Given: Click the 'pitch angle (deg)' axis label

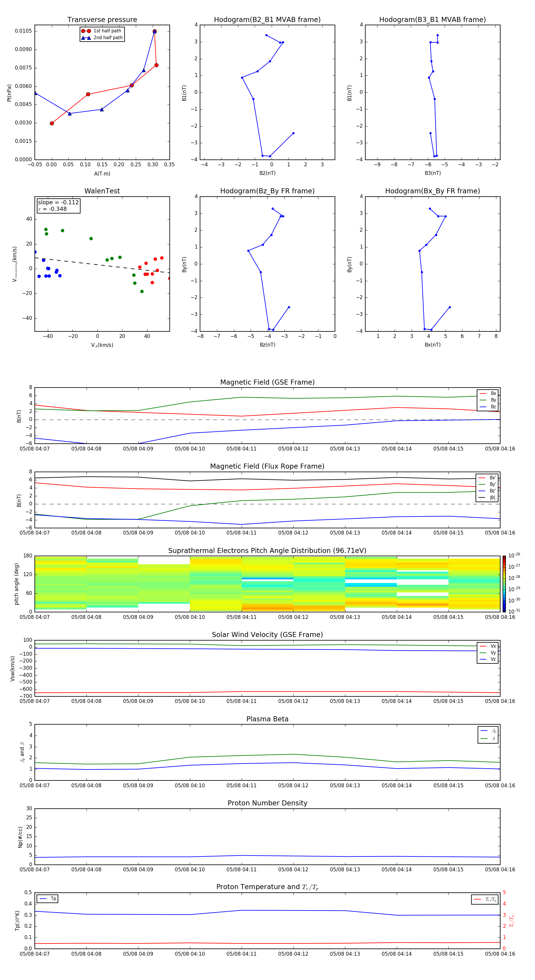Looking at the screenshot, I should pos(16,584).
